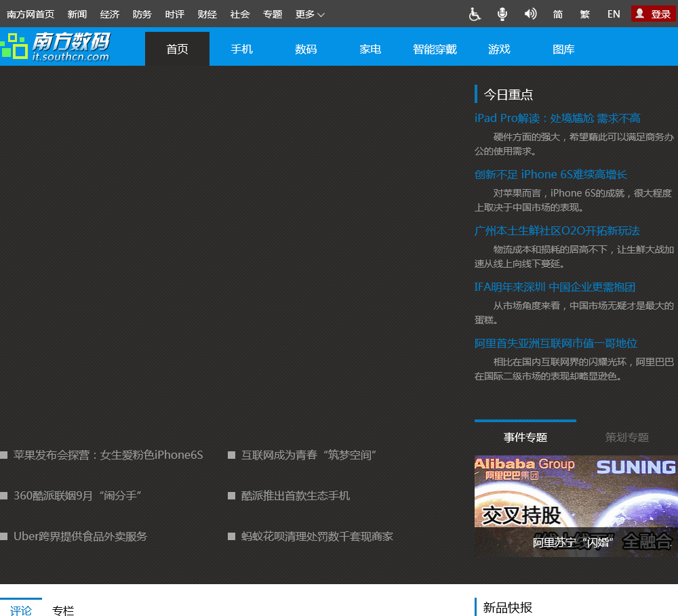Open 防务 in the top bar
Viewport: 678px width, 616px height.
pos(142,14)
